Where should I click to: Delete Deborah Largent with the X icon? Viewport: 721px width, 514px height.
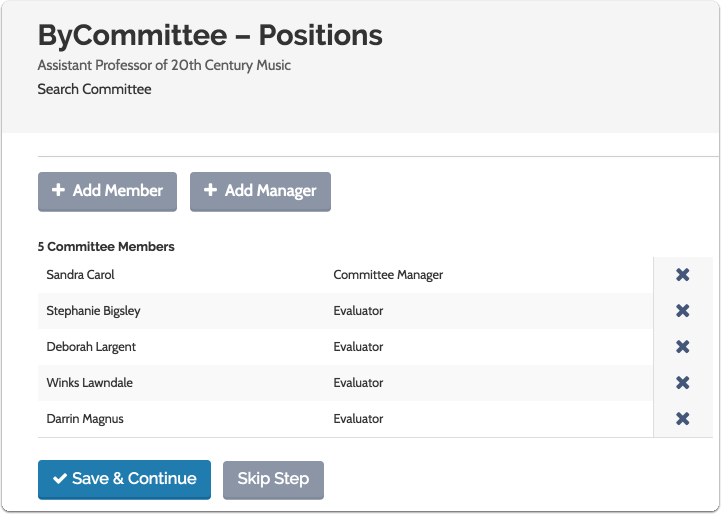tap(682, 347)
